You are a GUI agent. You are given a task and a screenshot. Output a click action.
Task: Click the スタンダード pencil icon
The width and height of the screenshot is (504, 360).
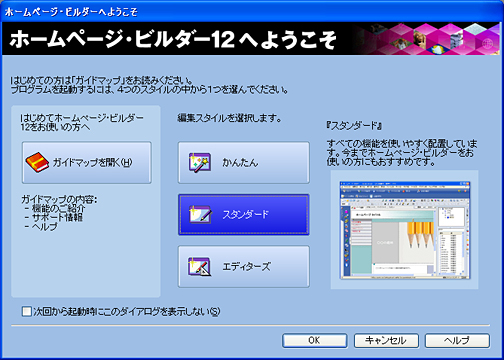click(200, 215)
